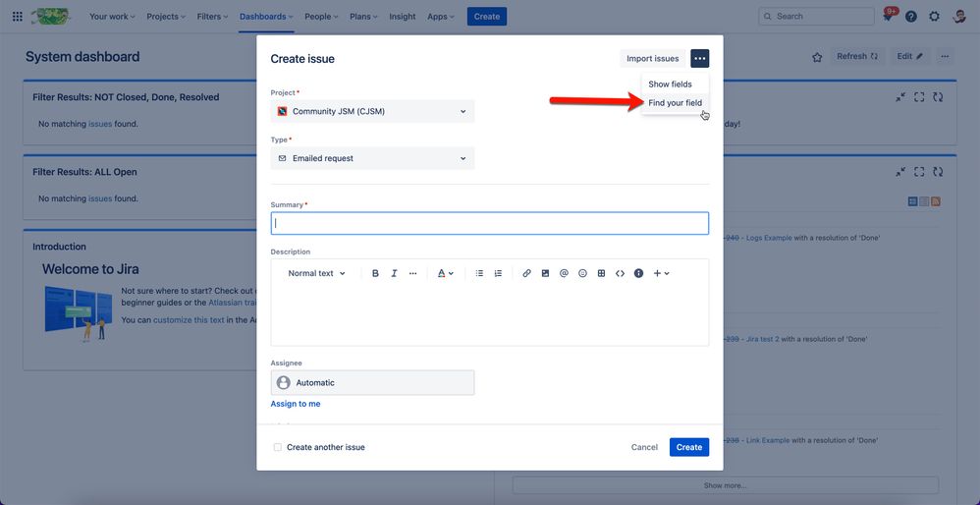Image resolution: width=980 pixels, height=505 pixels.
Task: Go to Insight in the navigation
Action: 403,17
